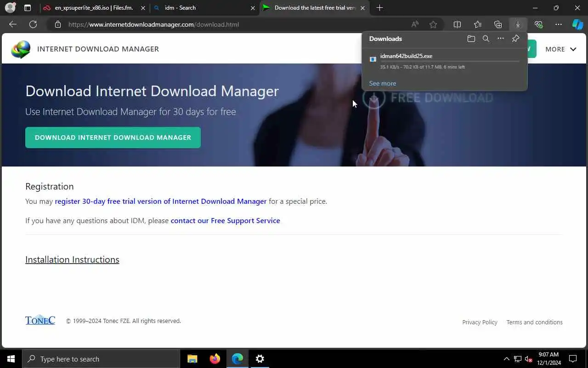The image size is (588, 368).
Task: Pin the Downloads panel
Action: click(x=516, y=39)
